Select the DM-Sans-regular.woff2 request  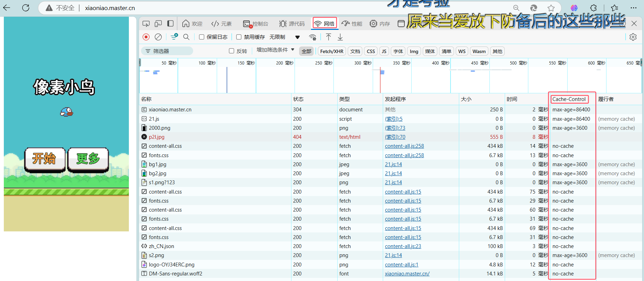coord(391,273)
